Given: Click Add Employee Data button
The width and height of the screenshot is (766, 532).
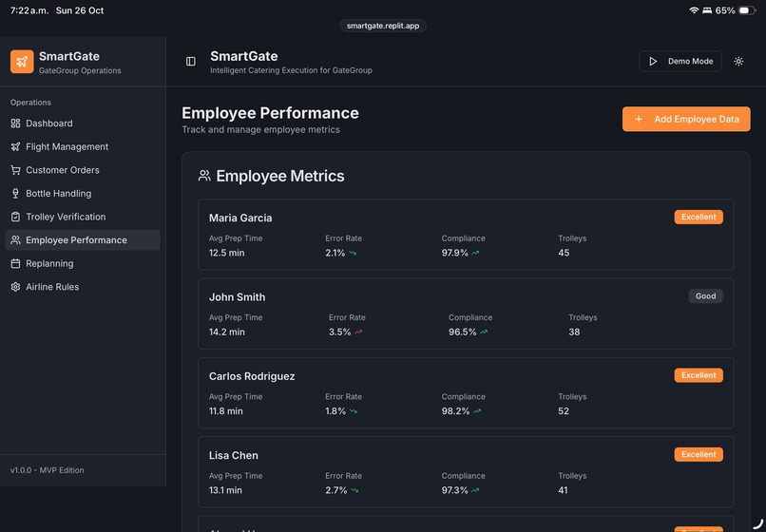Looking at the screenshot, I should [x=686, y=119].
